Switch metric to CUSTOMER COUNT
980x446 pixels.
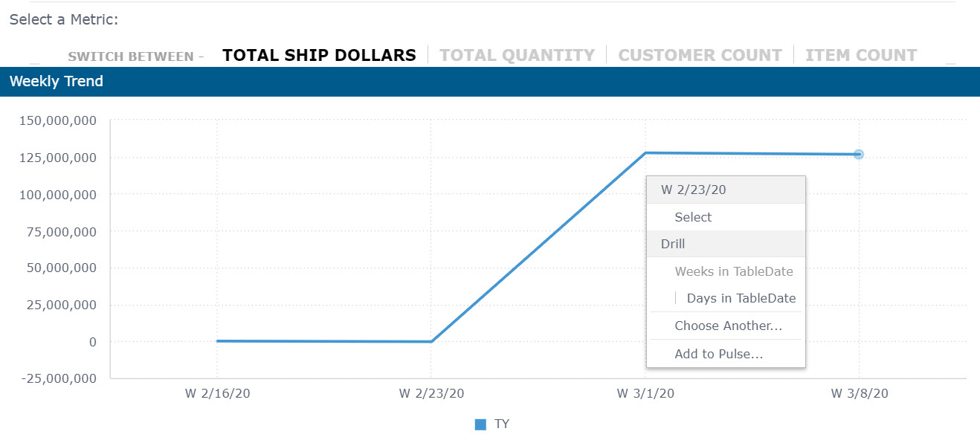point(700,55)
